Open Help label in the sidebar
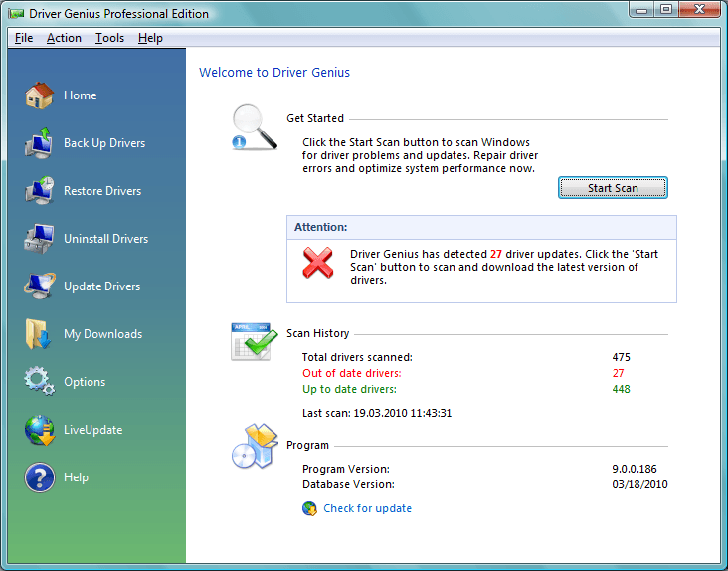Viewport: 728px width, 571px height. pyautogui.click(x=76, y=477)
